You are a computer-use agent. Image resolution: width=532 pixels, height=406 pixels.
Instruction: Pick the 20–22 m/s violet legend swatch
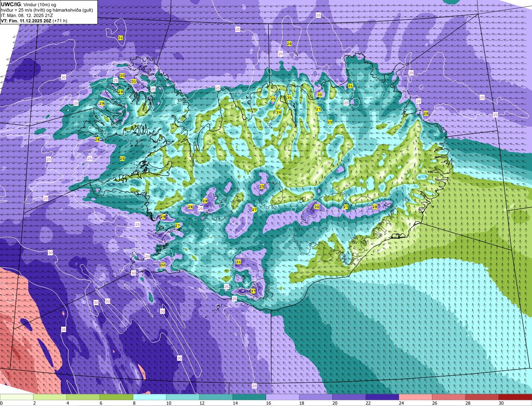point(349,397)
